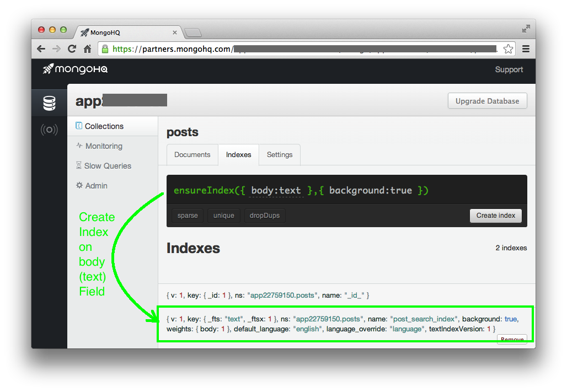The width and height of the screenshot is (567, 392).
Task: Switch to the Settings tab
Action: click(x=280, y=155)
